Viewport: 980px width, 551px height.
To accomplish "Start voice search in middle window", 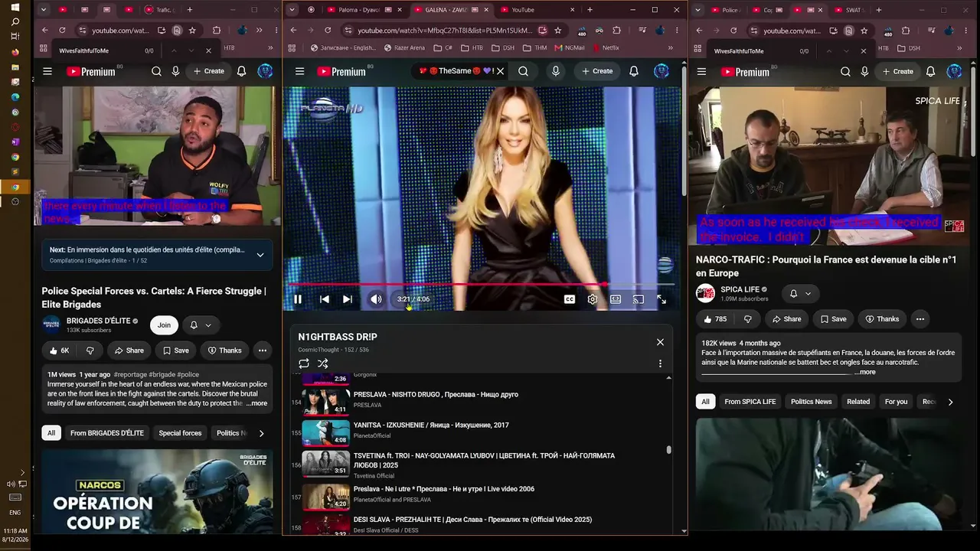I will tap(556, 71).
